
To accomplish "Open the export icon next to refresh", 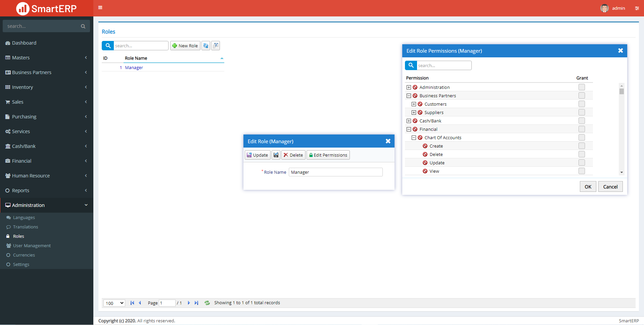I will 216,46.
